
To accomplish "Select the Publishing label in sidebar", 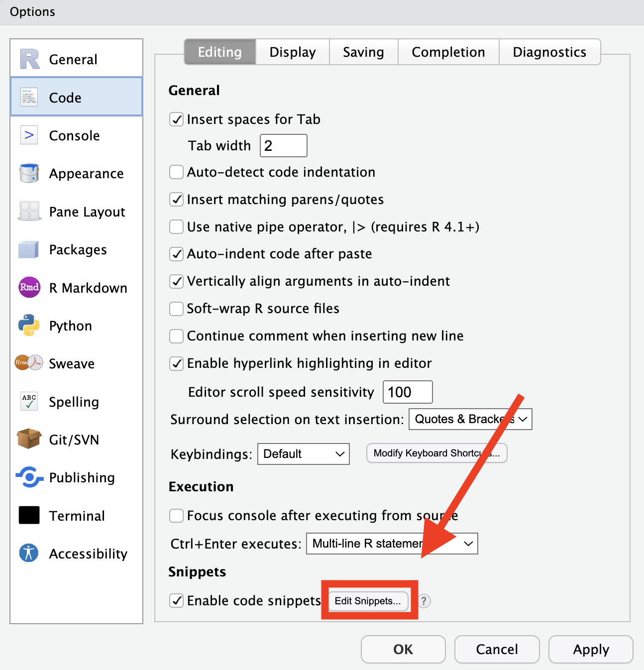I will 82,478.
